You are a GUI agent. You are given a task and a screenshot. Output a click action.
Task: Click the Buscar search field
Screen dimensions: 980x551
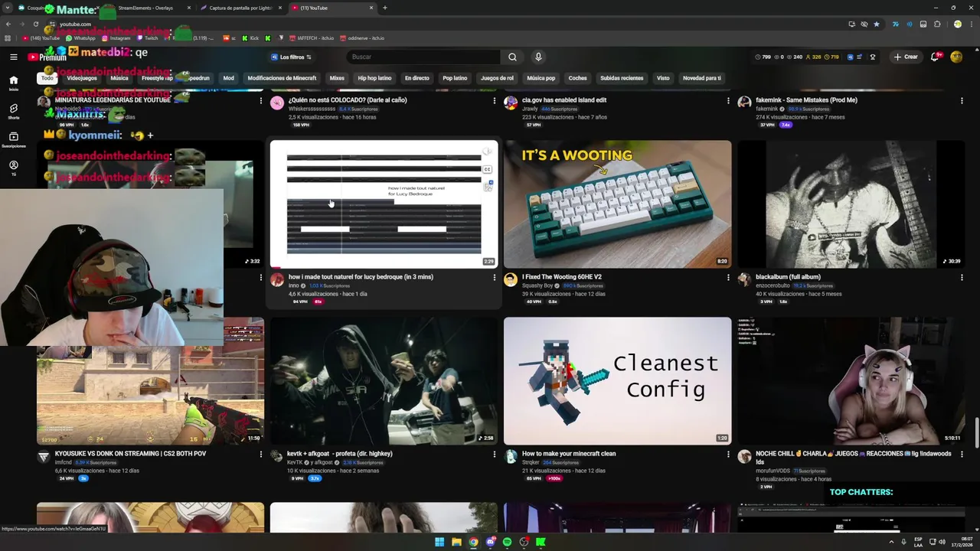(423, 57)
